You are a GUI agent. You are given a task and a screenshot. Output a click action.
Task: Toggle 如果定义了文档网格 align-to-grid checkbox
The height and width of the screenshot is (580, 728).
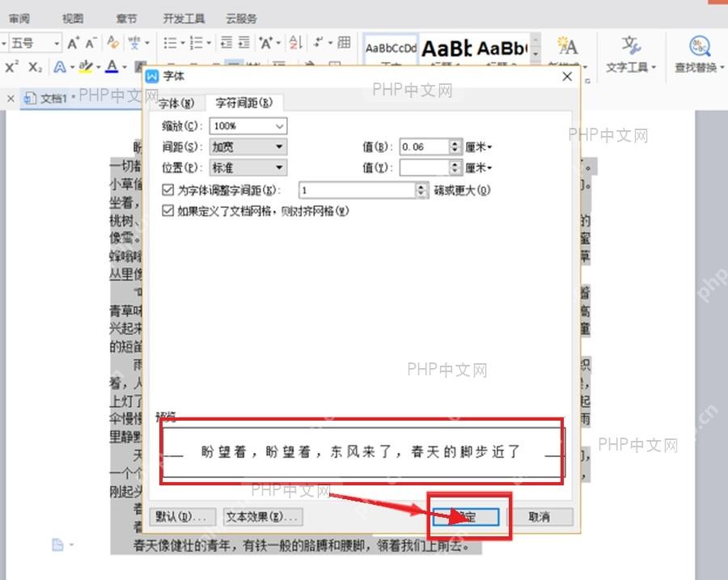pyautogui.click(x=167, y=211)
